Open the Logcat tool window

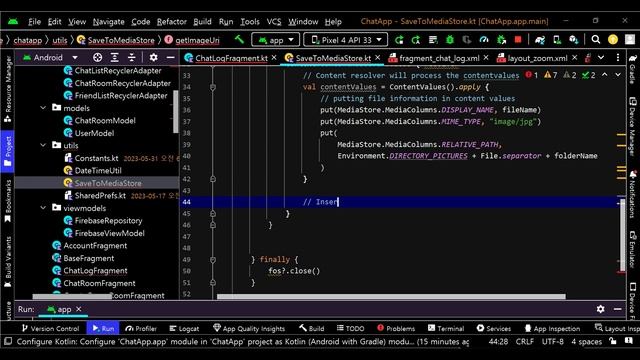pyautogui.click(x=184, y=328)
